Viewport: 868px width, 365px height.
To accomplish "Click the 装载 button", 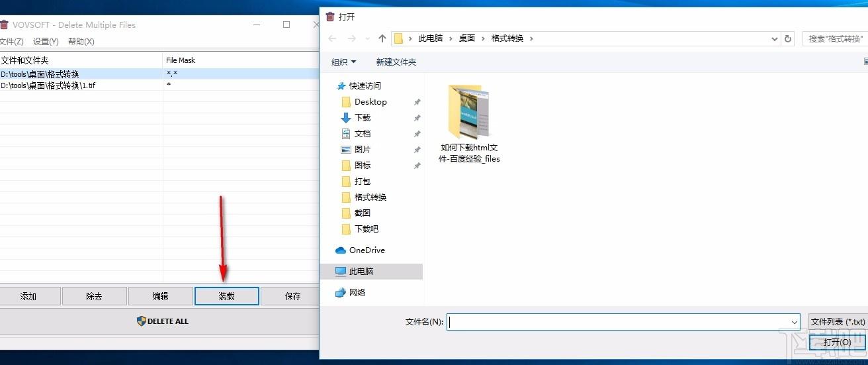I will (226, 296).
